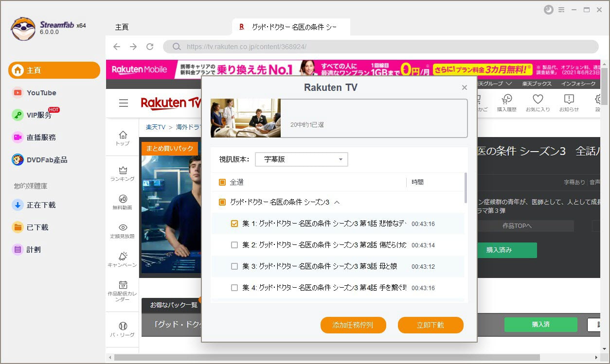Uncheck episode 集 1 第1話
Viewport: 610px width, 364px height.
pos(234,224)
